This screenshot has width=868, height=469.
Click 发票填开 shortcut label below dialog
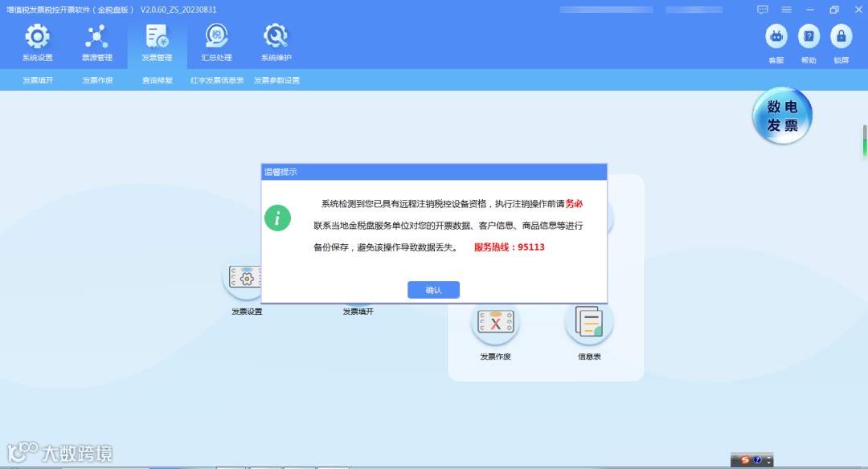click(358, 312)
